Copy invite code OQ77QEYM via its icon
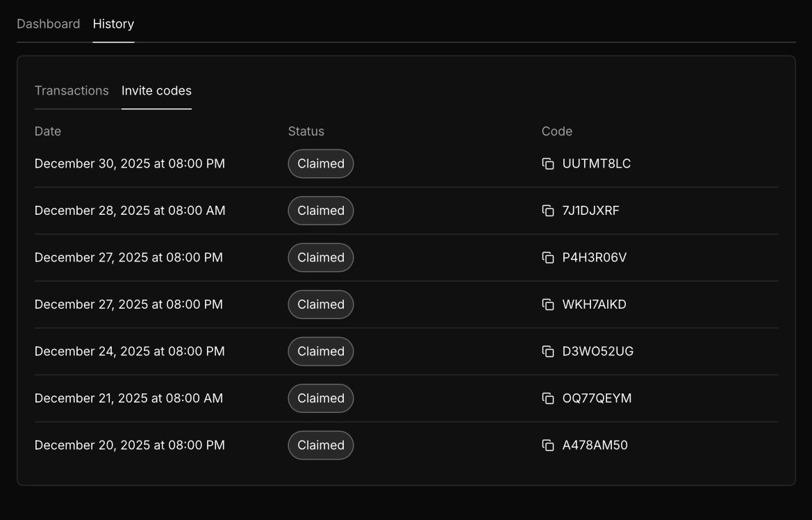 [x=548, y=398]
